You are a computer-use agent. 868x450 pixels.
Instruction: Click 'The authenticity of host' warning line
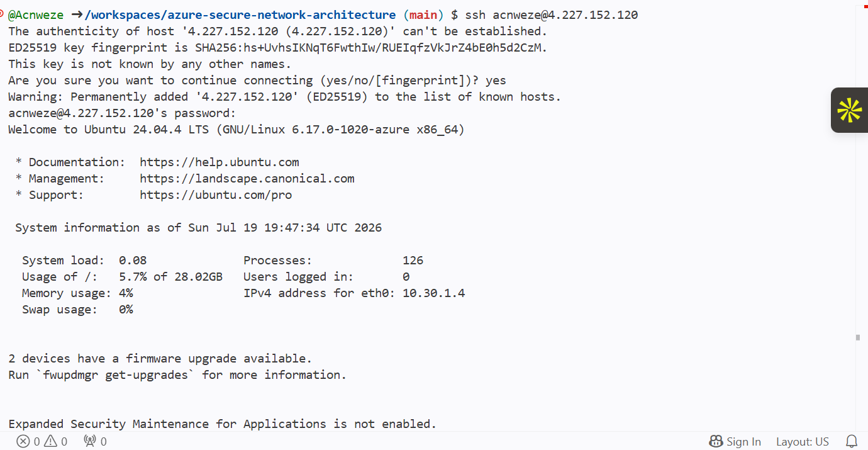[278, 31]
